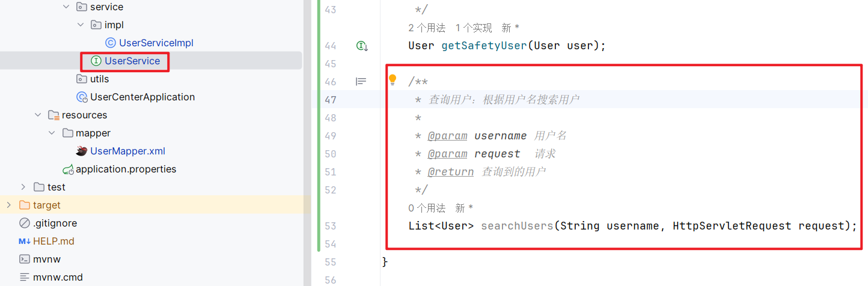Click the searchUsers method name
Image resolution: width=868 pixels, height=286 pixels.
(x=516, y=226)
